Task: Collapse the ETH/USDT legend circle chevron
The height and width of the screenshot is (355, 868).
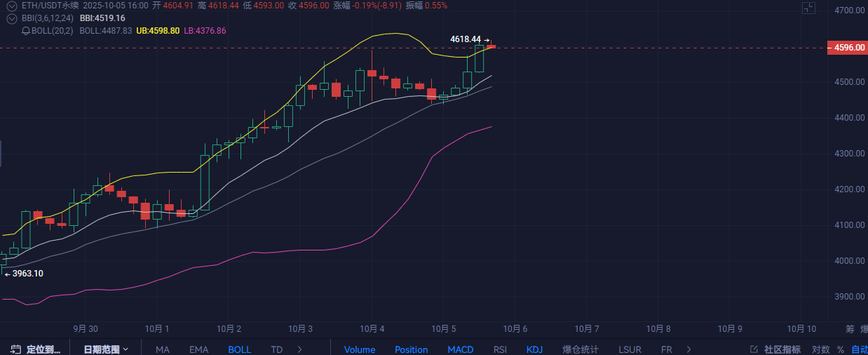Action: point(11,5)
